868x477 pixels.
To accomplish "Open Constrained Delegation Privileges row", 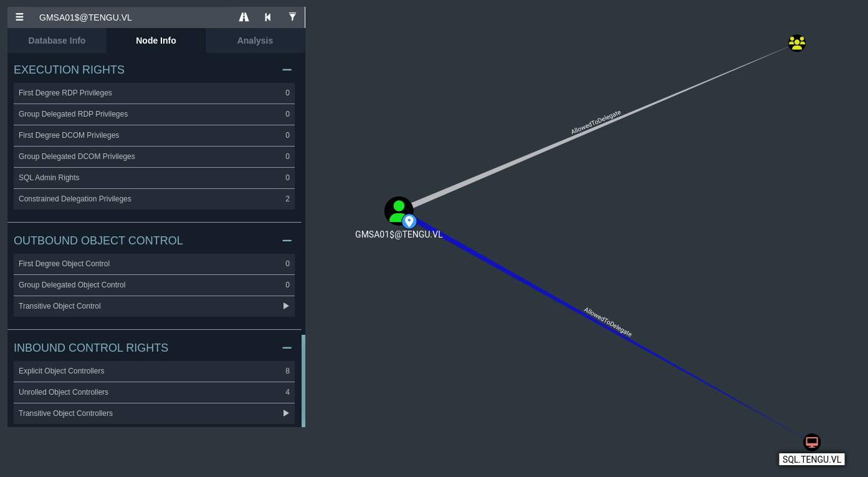I will click(x=154, y=199).
